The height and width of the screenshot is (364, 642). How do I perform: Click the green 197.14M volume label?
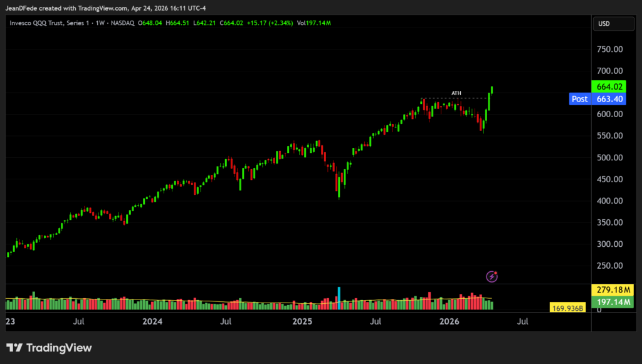click(x=607, y=302)
